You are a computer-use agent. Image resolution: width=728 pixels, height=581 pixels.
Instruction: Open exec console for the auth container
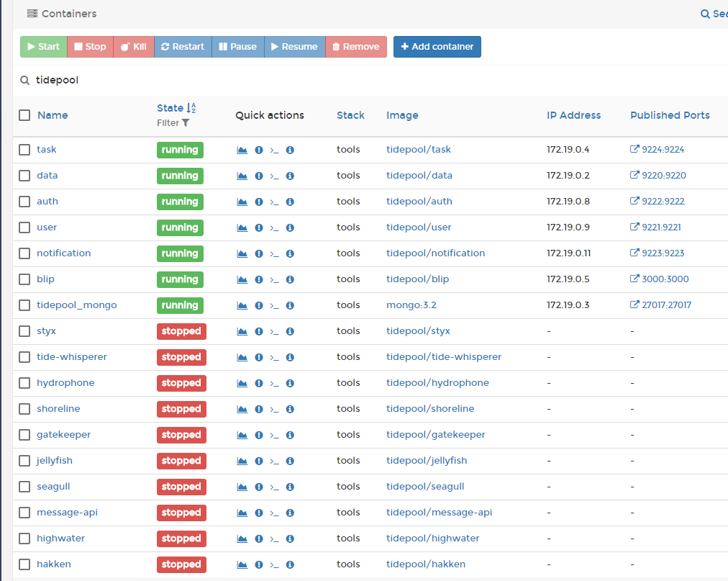(x=274, y=202)
